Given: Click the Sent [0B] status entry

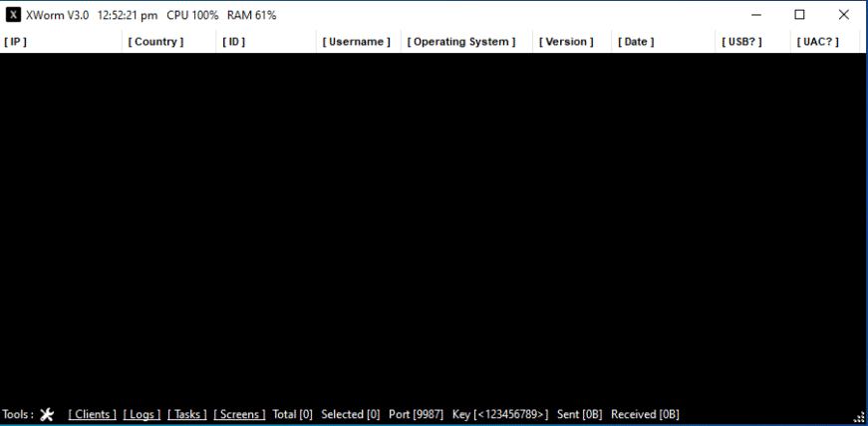Looking at the screenshot, I should tap(580, 414).
